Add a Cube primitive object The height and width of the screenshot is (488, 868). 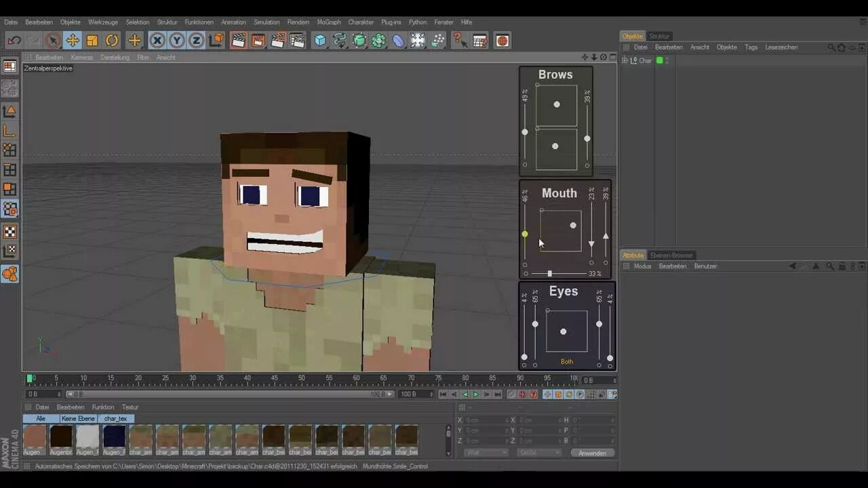[x=320, y=41]
